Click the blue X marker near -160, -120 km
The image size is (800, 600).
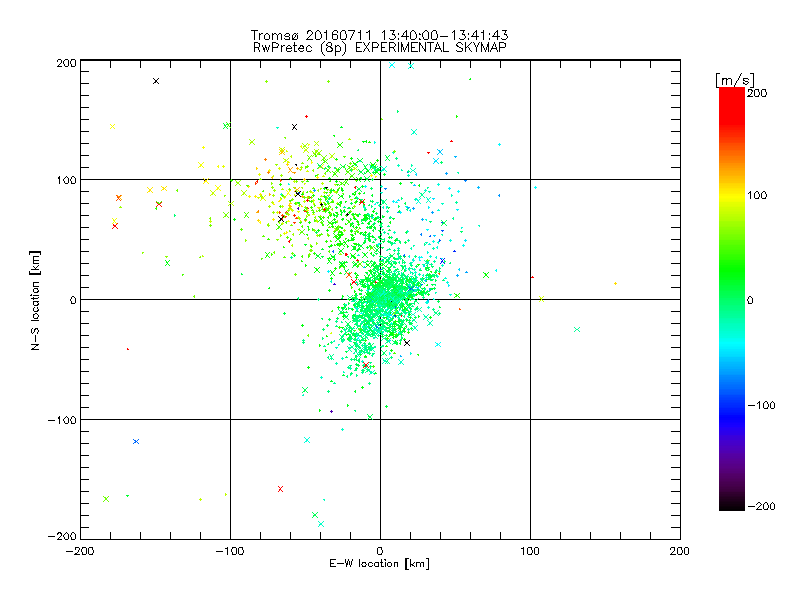pyautogui.click(x=136, y=441)
